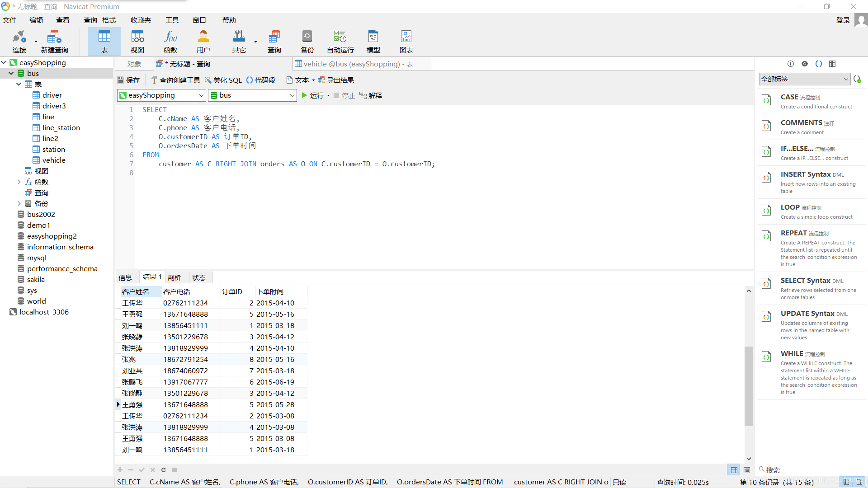Screen dimensions: 868x488
Task: Click 美化 SQL to beautify the query
Action: (223, 80)
